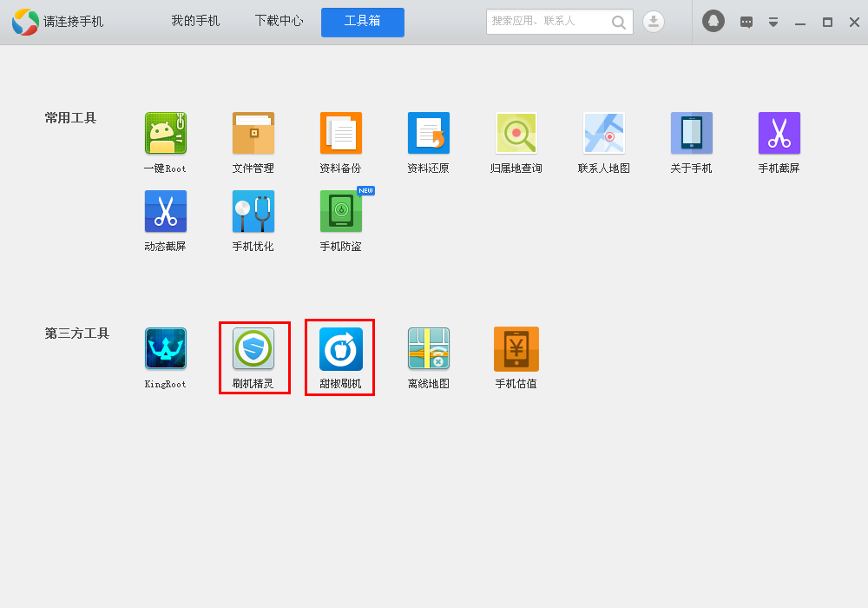Open 手机防盗 anti-theft icon
The height and width of the screenshot is (608, 868).
pyautogui.click(x=341, y=211)
